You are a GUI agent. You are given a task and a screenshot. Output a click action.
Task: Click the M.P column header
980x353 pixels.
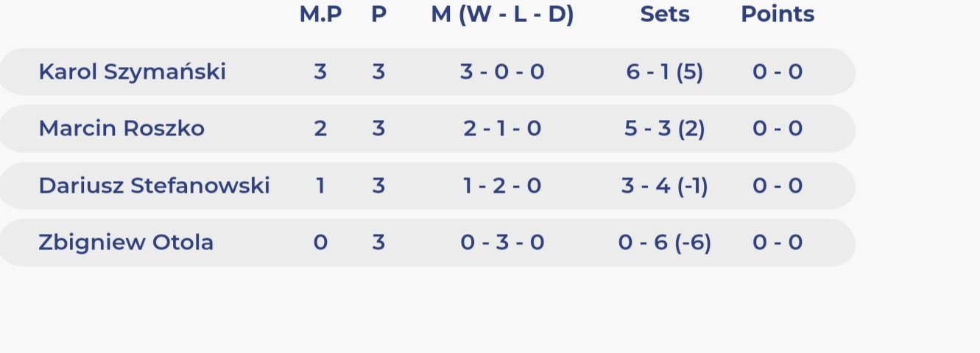320,14
